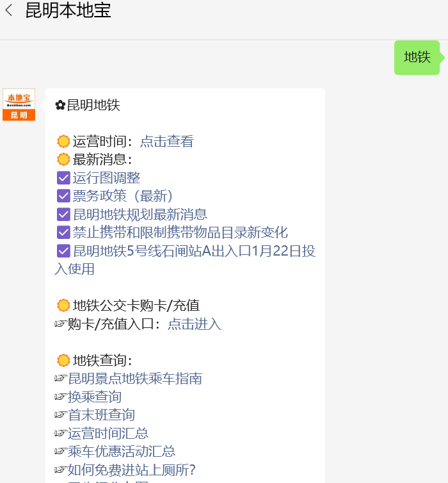Click 点击进入 for 购卡/充值入口
Image resolution: width=448 pixels, height=483 pixels.
pyautogui.click(x=195, y=324)
